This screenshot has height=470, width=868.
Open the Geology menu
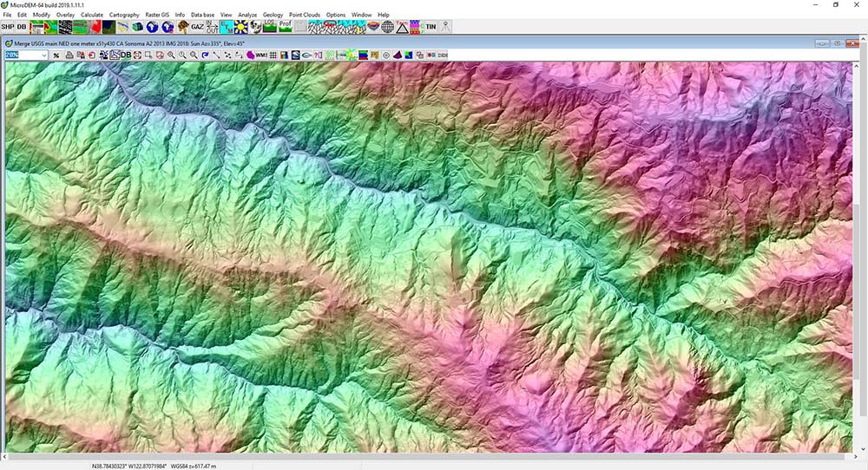pos(273,15)
